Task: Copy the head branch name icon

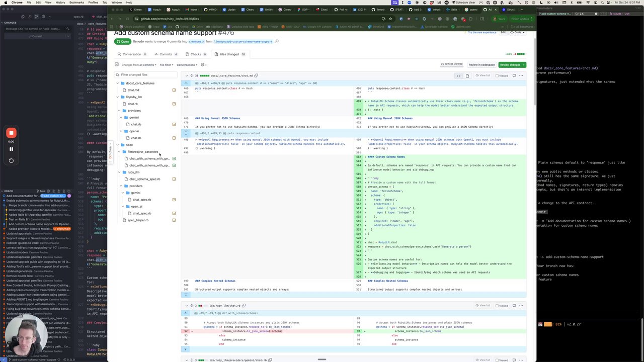Action: 276,41
